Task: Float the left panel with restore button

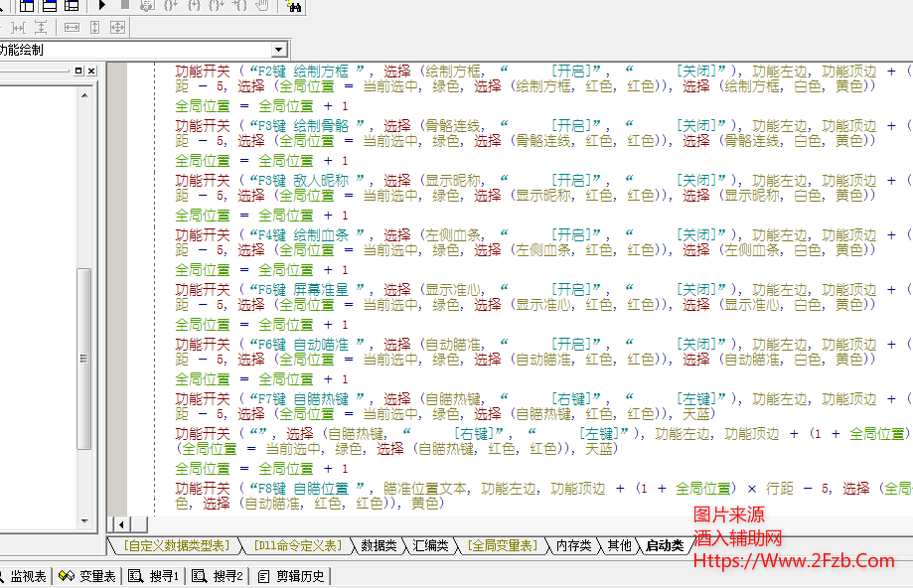Action: point(79,72)
